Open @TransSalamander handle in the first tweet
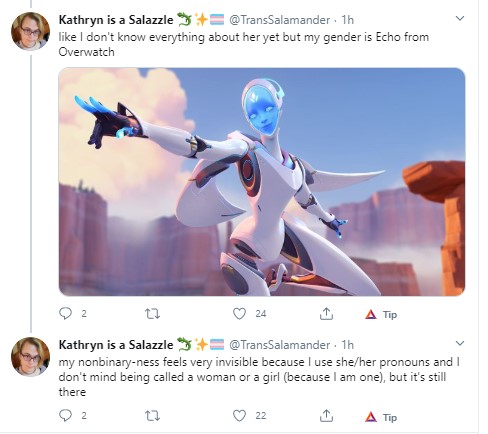Image resolution: width=488 pixels, height=434 pixels. tap(279, 20)
